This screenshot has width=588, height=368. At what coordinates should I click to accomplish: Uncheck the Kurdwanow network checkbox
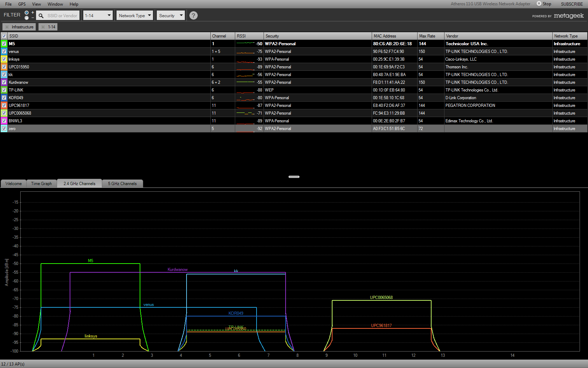point(4,82)
